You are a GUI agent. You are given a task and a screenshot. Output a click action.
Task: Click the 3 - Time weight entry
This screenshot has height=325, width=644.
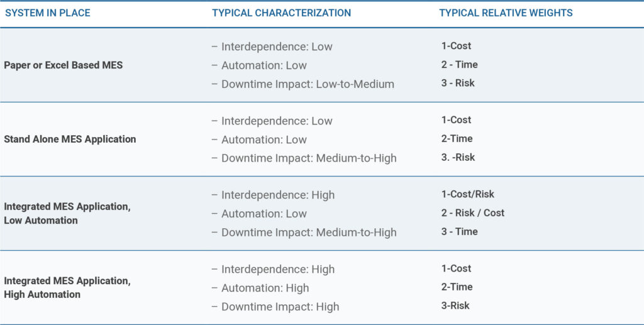pos(459,232)
